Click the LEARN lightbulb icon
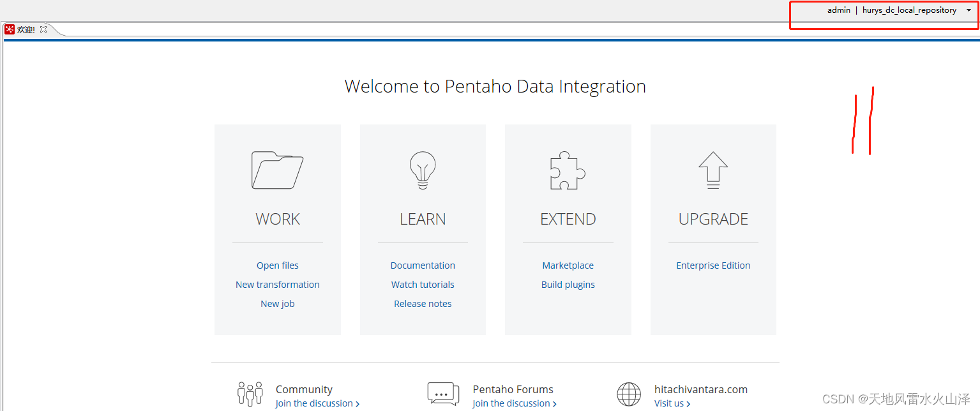 click(x=423, y=170)
